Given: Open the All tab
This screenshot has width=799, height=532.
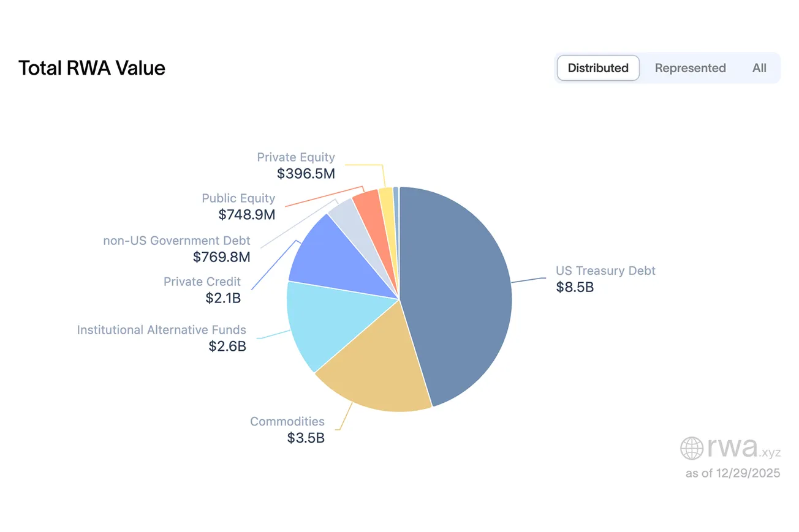Looking at the screenshot, I should click(x=759, y=68).
